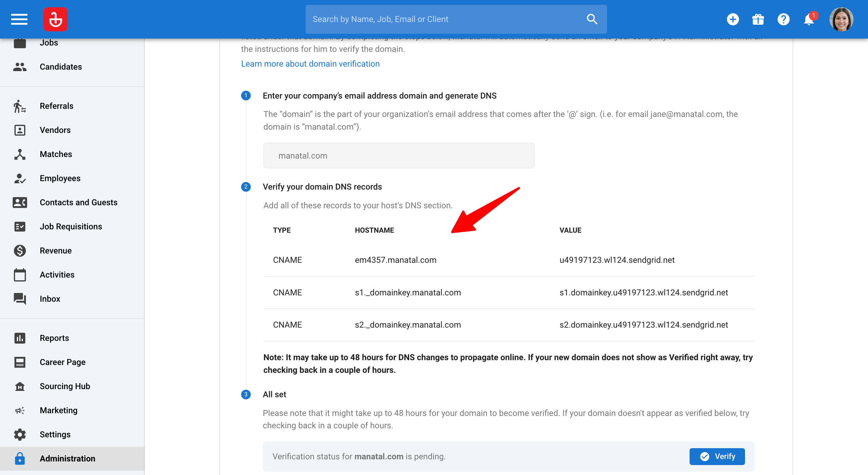
Task: Click the Candidates people icon
Action: click(20, 67)
